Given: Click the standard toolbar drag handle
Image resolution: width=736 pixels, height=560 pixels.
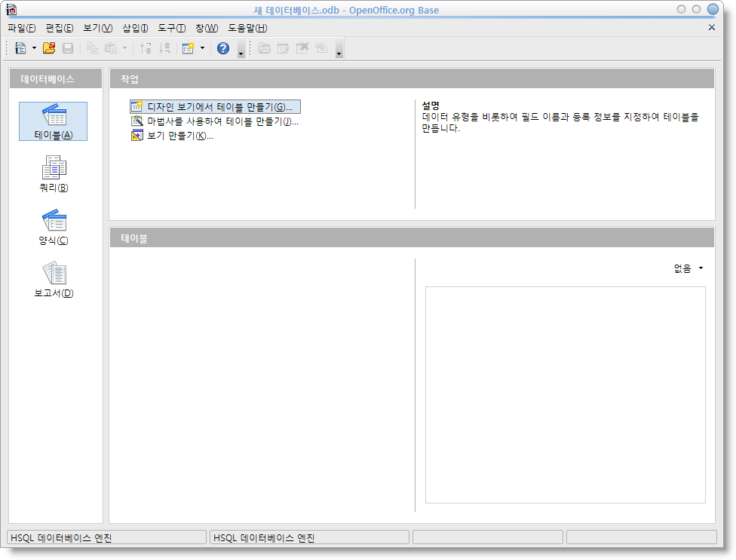Looking at the screenshot, I should click(7, 48).
